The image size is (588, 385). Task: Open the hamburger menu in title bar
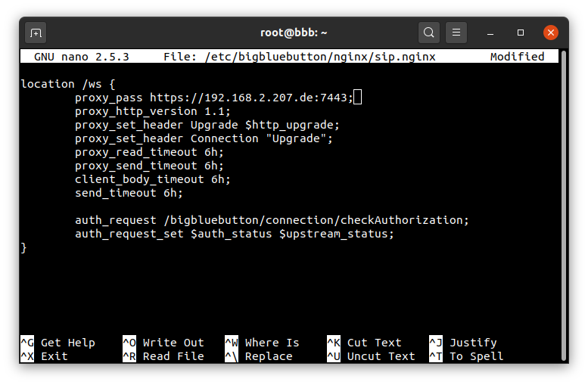(456, 33)
